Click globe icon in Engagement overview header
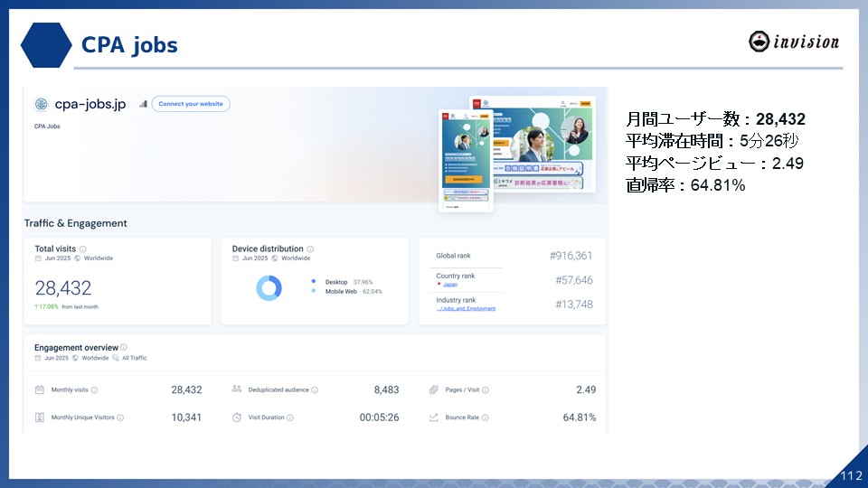This screenshot has height=488, width=868. point(75,358)
